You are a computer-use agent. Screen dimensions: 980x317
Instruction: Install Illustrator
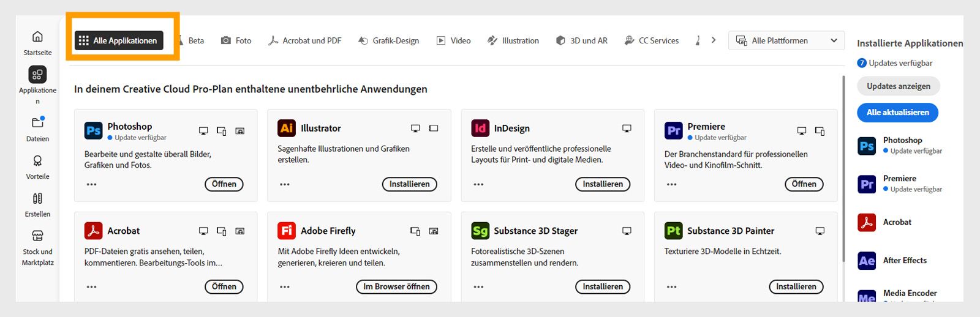click(410, 184)
